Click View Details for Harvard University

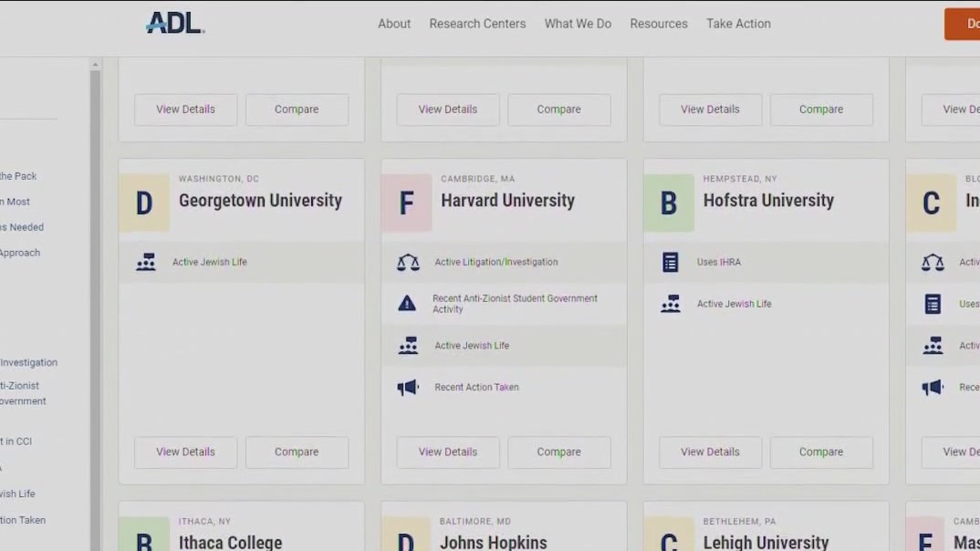pyautogui.click(x=447, y=452)
